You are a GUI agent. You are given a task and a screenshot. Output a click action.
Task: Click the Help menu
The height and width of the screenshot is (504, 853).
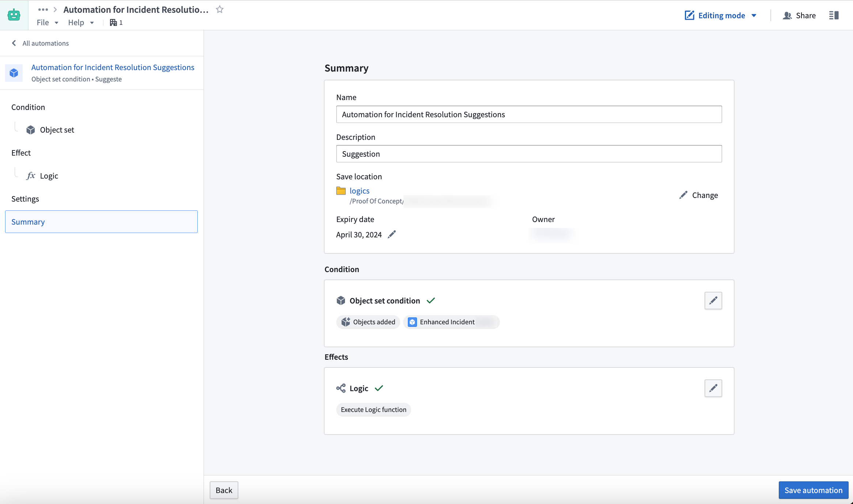point(76,22)
